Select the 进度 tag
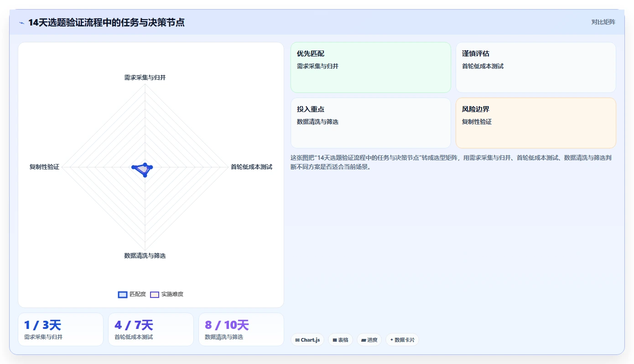Viewport: 634px width, 364px height. point(369,340)
